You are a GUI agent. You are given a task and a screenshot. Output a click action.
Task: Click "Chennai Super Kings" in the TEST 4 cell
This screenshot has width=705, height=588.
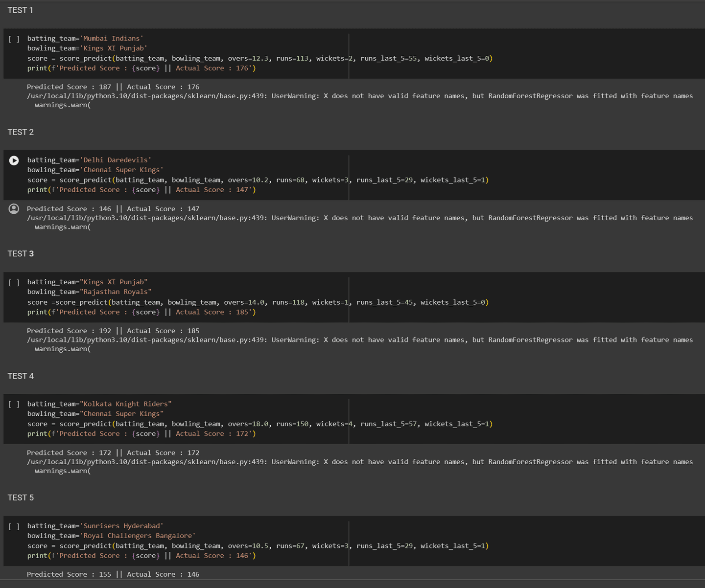coord(121,414)
